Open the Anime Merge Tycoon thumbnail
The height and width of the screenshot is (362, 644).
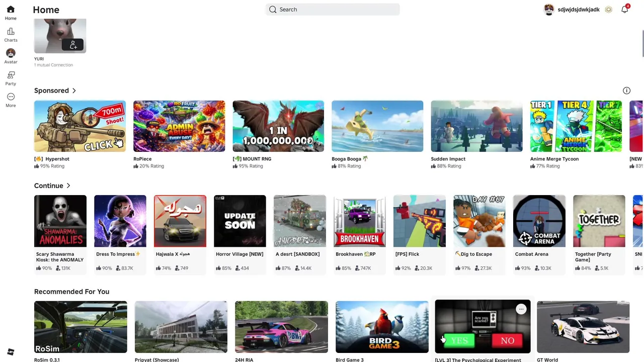point(576,126)
